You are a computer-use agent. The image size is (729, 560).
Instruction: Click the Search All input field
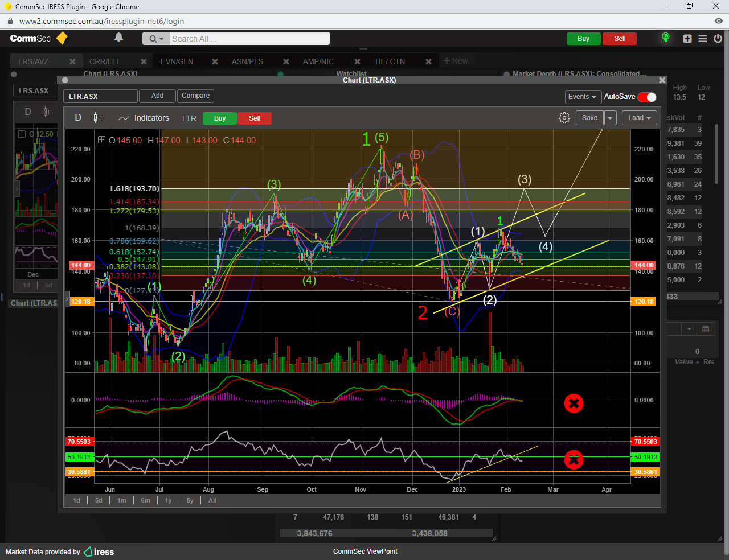[x=249, y=39]
